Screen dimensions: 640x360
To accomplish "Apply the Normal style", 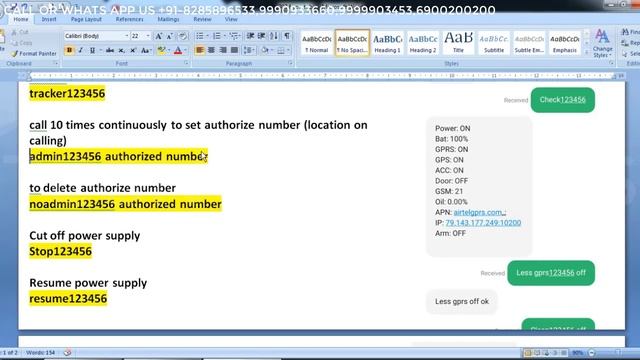I will tap(317, 42).
